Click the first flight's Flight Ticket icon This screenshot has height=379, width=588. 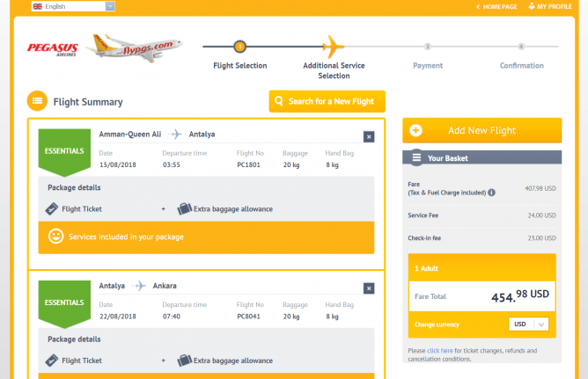[53, 209]
